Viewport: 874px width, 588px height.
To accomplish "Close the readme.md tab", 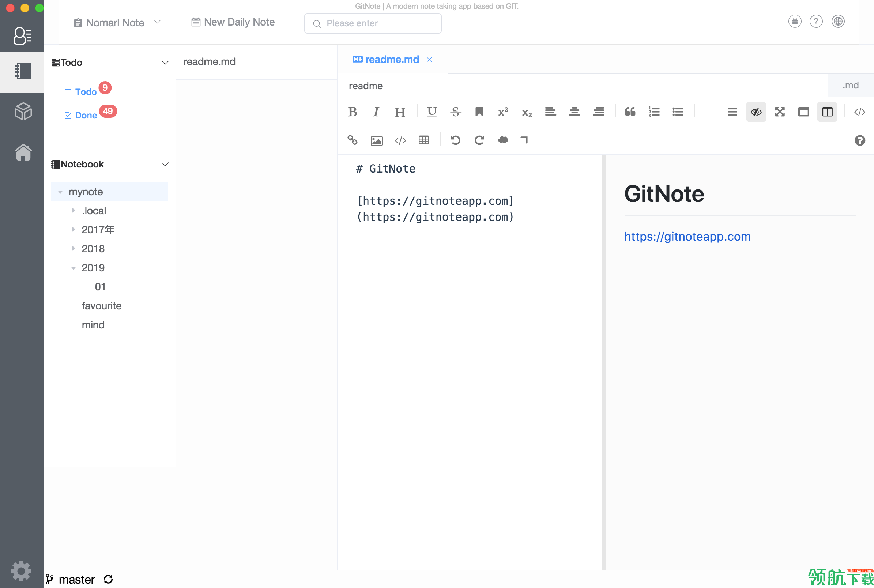I will tap(429, 60).
